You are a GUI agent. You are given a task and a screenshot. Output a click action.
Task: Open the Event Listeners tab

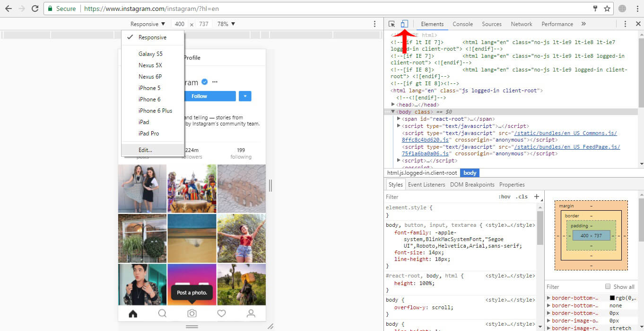tap(426, 185)
